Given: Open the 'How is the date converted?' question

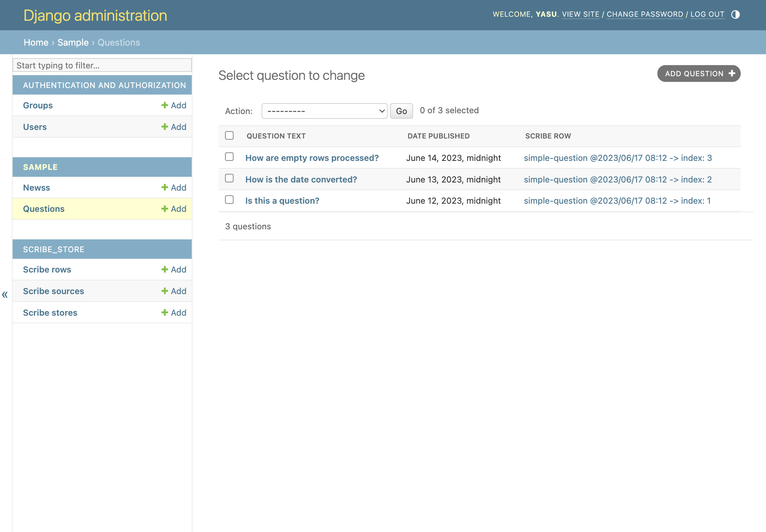Looking at the screenshot, I should pos(301,180).
